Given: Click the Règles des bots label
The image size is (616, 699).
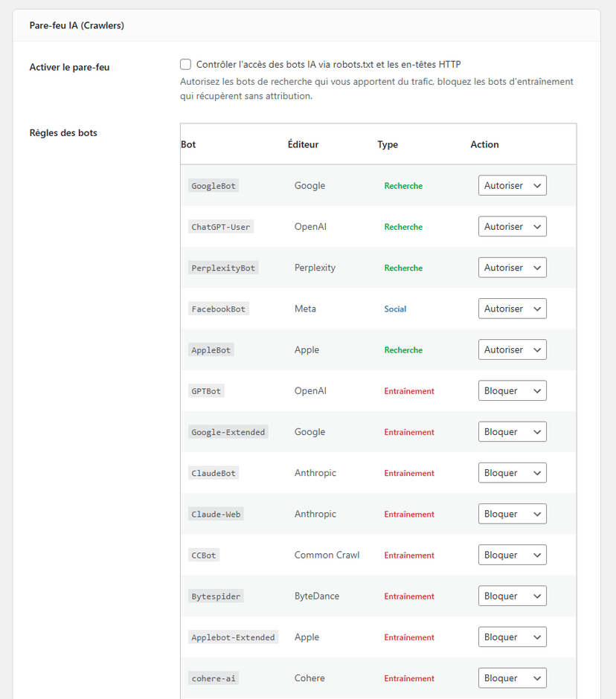Looking at the screenshot, I should tap(63, 133).
